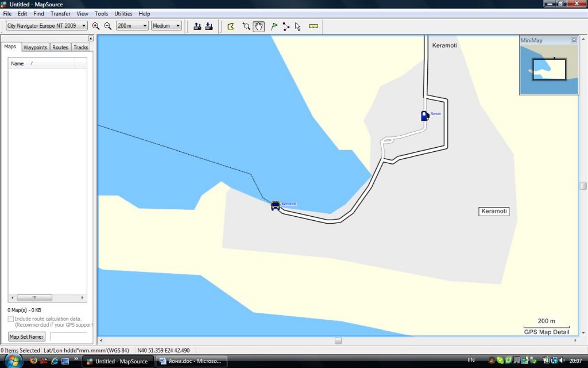Viewport: 588px width, 368px height.
Task: Open the Windows Start orb
Action: (13, 361)
